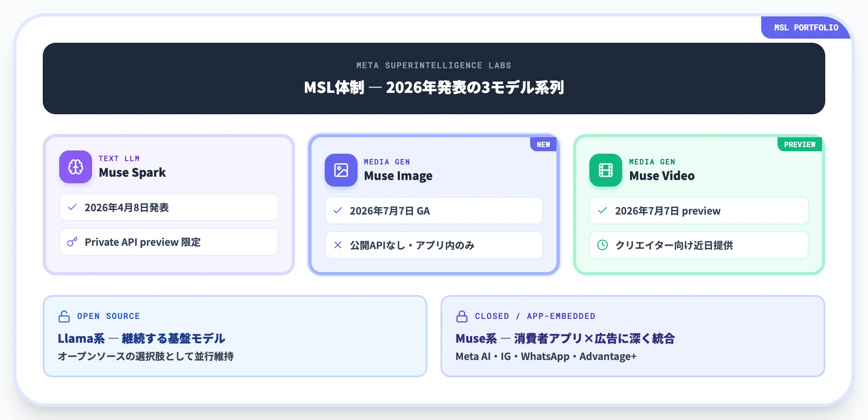Click the checkmark beside 2026年4月8日発表
The width and height of the screenshot is (868, 420).
72,207
